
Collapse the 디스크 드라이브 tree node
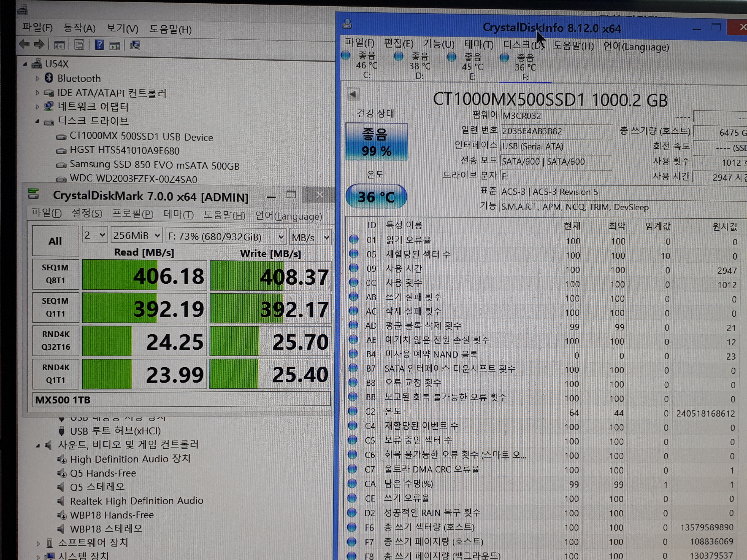pos(37,121)
